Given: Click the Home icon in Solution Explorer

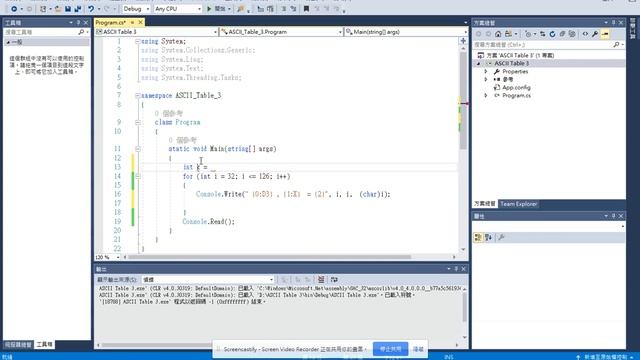Looking at the screenshot, I should coord(498,34).
